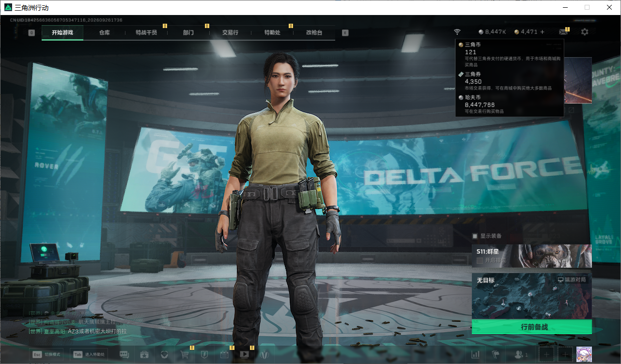Enable the 开启排位 checkbox
This screenshot has width=621, height=364.
point(480,260)
